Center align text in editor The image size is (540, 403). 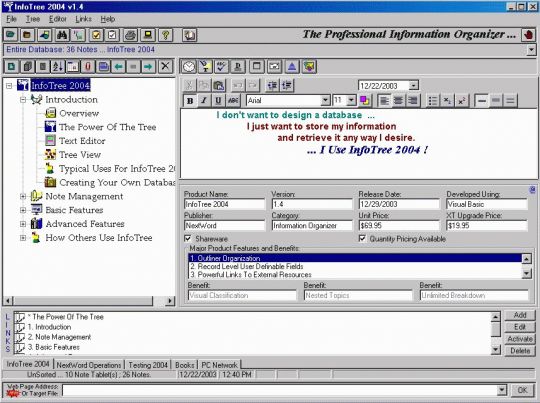tap(398, 101)
